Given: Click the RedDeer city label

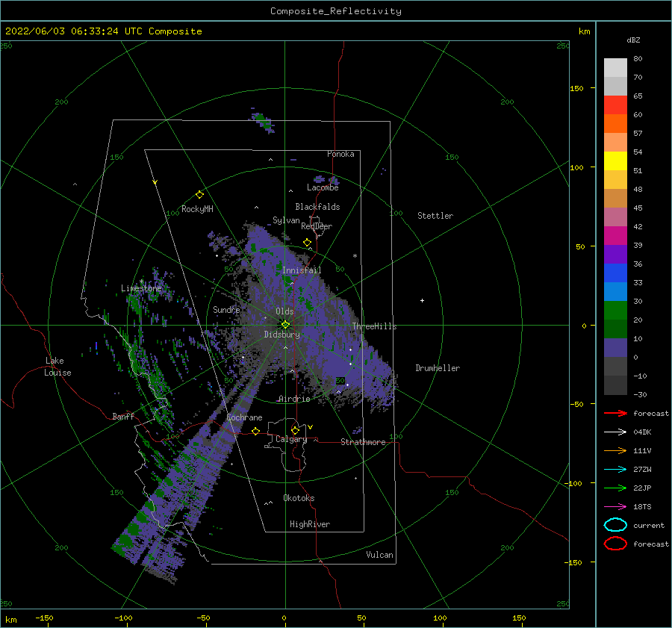Looking at the screenshot, I should pos(317,226).
